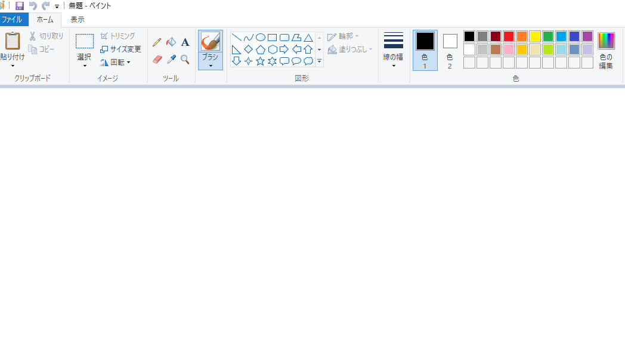This screenshot has width=625, height=364.
Task: Expand the 貼り付け dropdown arrow
Action: pyautogui.click(x=13, y=66)
